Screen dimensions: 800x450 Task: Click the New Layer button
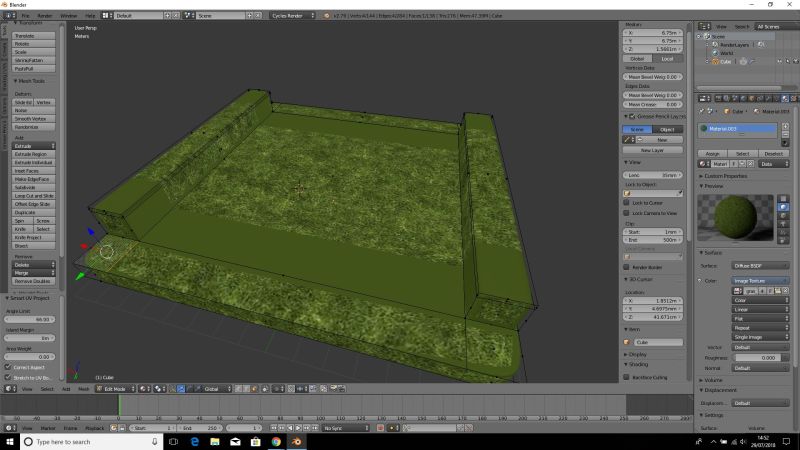point(653,150)
